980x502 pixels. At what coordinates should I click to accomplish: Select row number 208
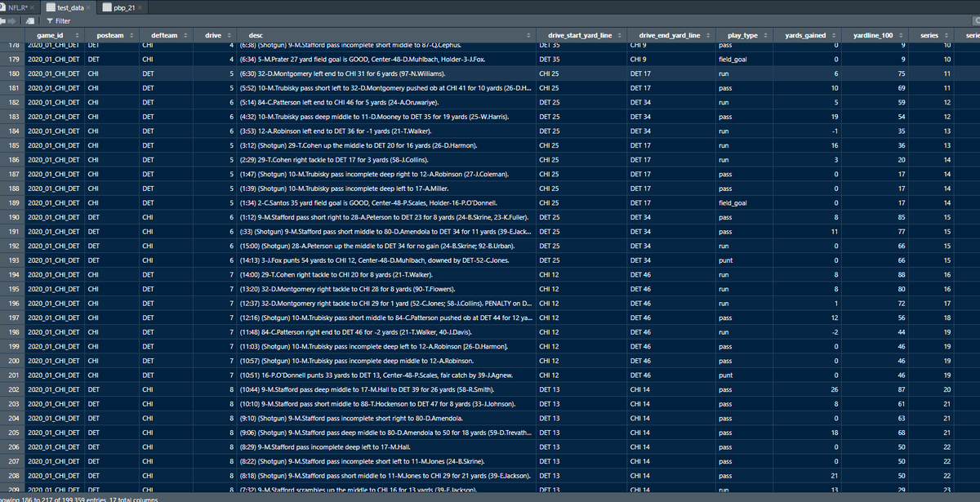[x=12, y=475]
